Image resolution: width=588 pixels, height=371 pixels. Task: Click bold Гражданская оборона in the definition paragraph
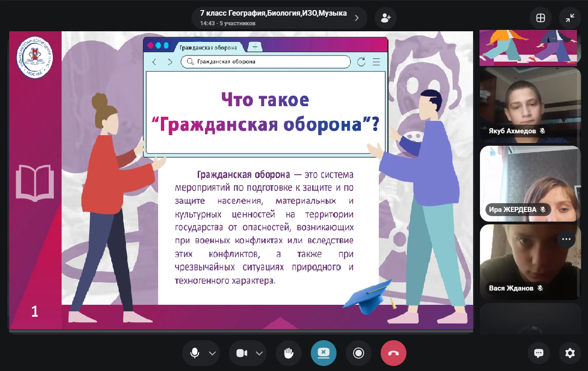[243, 175]
